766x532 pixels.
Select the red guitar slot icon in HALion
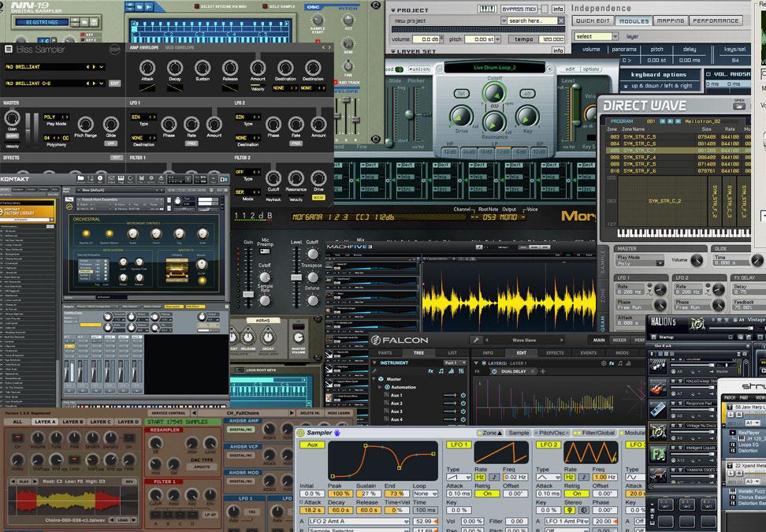coord(657,388)
